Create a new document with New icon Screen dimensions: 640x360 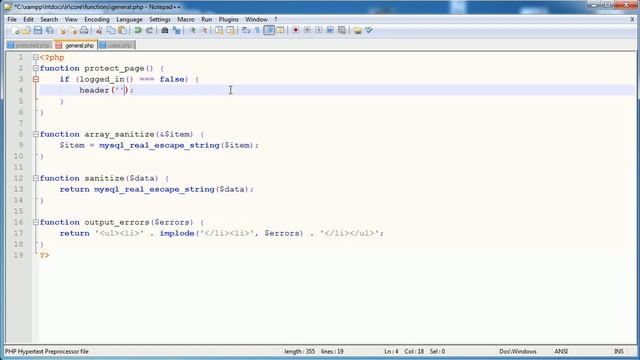pyautogui.click(x=15, y=31)
